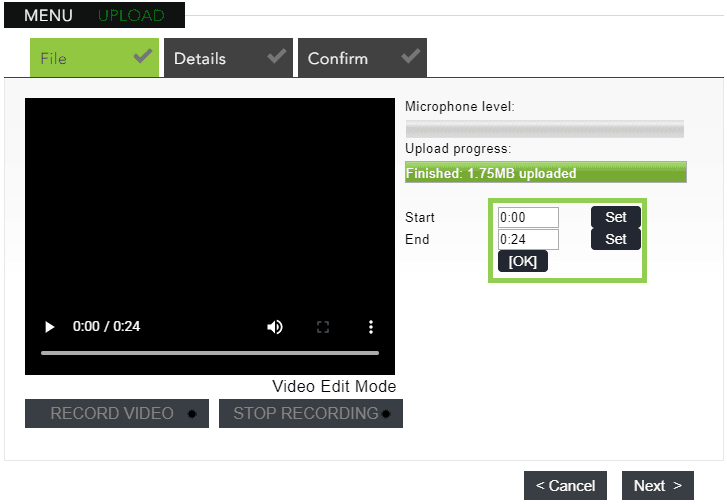The image size is (727, 504).
Task: Play the uploaded video
Action: (50, 327)
